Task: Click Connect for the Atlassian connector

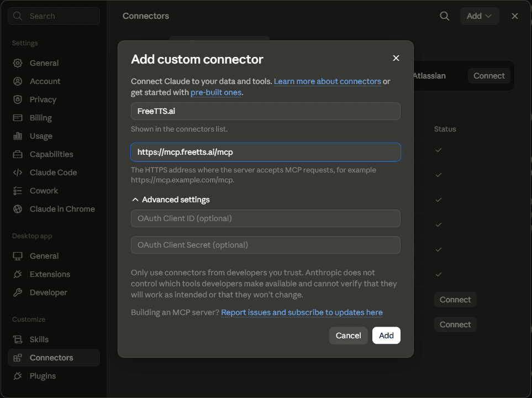Action: [x=489, y=76]
